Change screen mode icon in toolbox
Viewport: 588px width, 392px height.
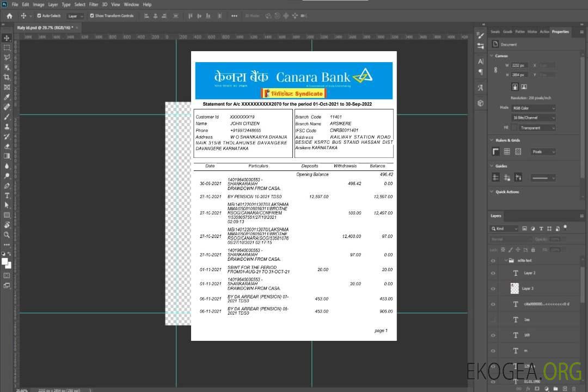coord(7,285)
